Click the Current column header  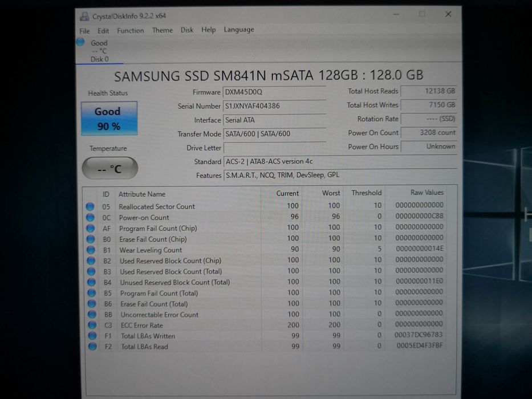tap(287, 193)
